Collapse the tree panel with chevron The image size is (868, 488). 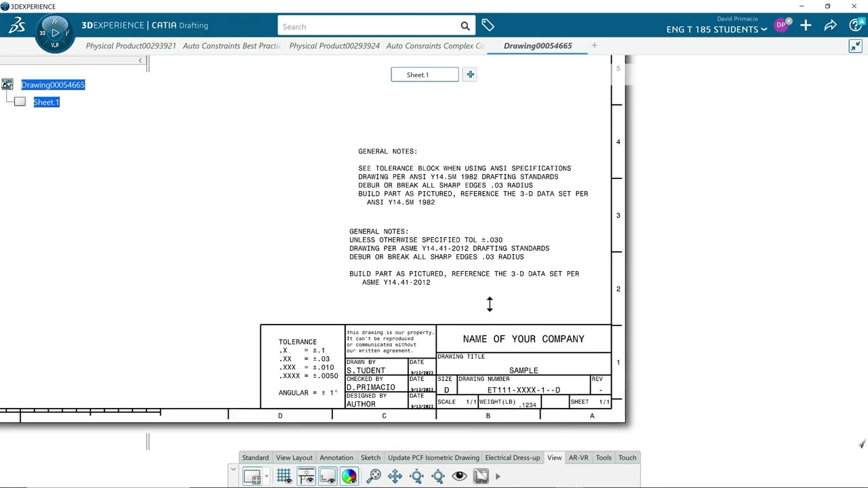[140, 61]
